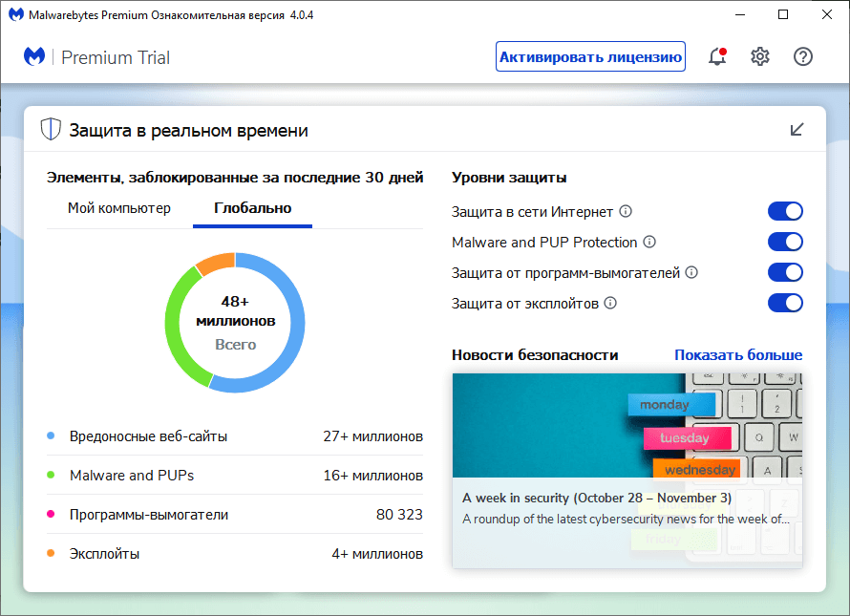Close the Malwarebytes window

point(827,14)
